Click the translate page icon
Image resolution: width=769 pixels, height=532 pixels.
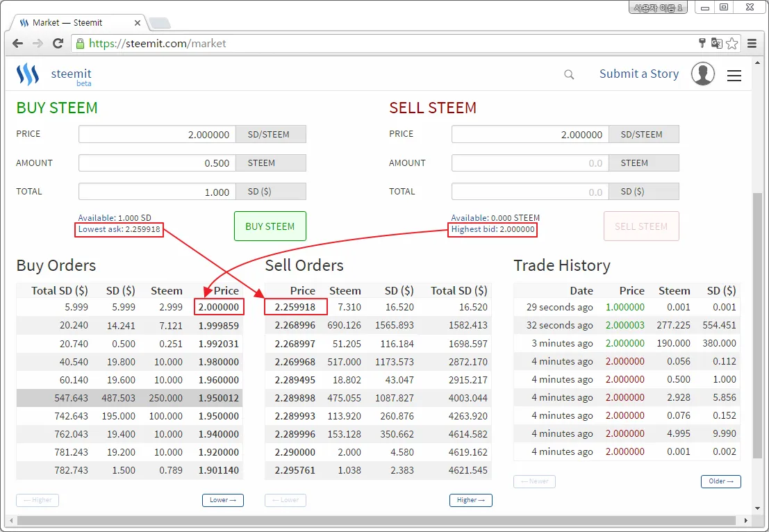tap(716, 43)
